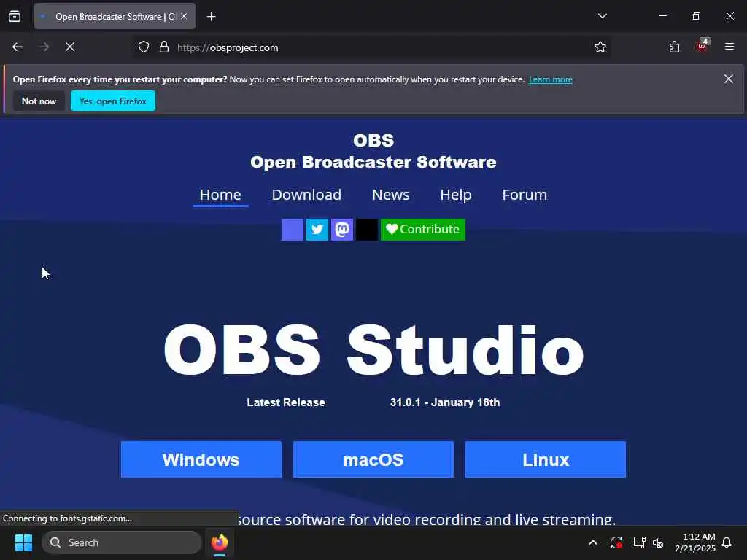Screen dimensions: 747x560
Task: Open the OBS Mastodon icon
Action: pos(342,230)
